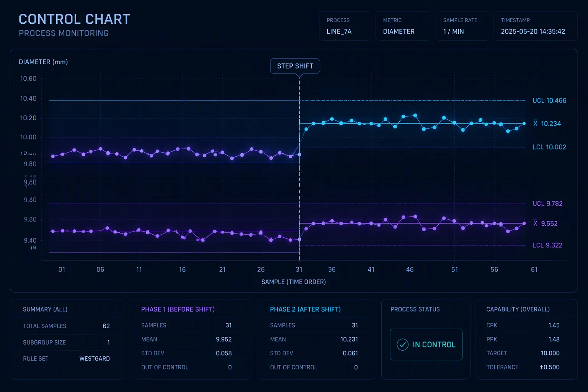Select Phase 2 mean value 10.231
This screenshot has width=588, height=392.
click(349, 339)
